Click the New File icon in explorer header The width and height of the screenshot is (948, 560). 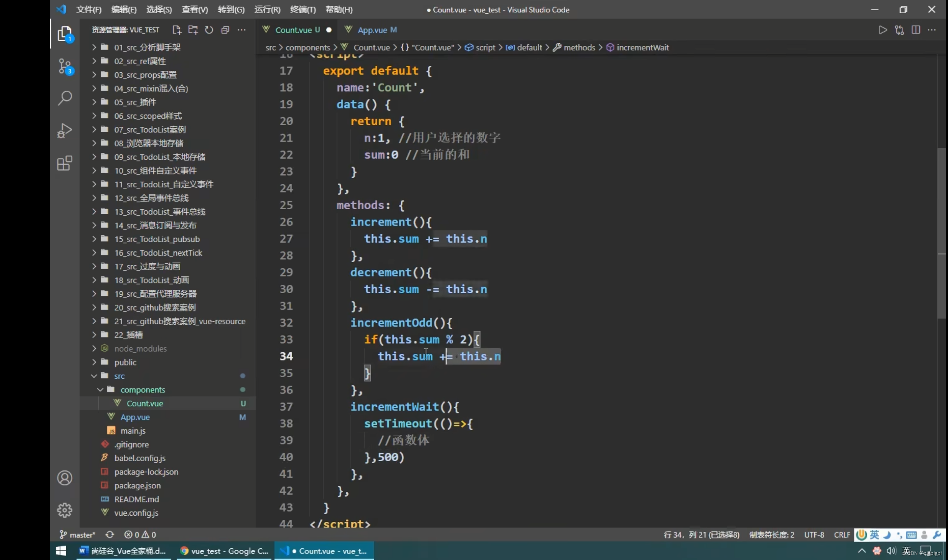tap(177, 30)
